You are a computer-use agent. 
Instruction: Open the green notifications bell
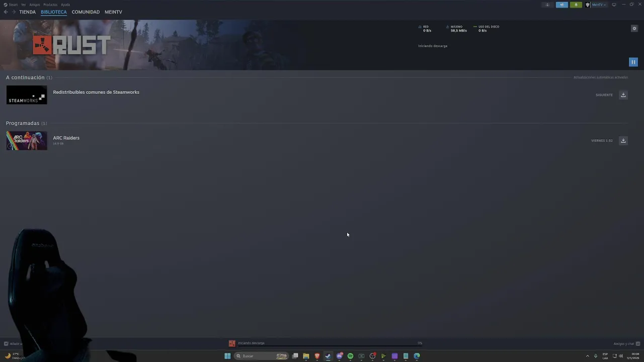(x=576, y=5)
